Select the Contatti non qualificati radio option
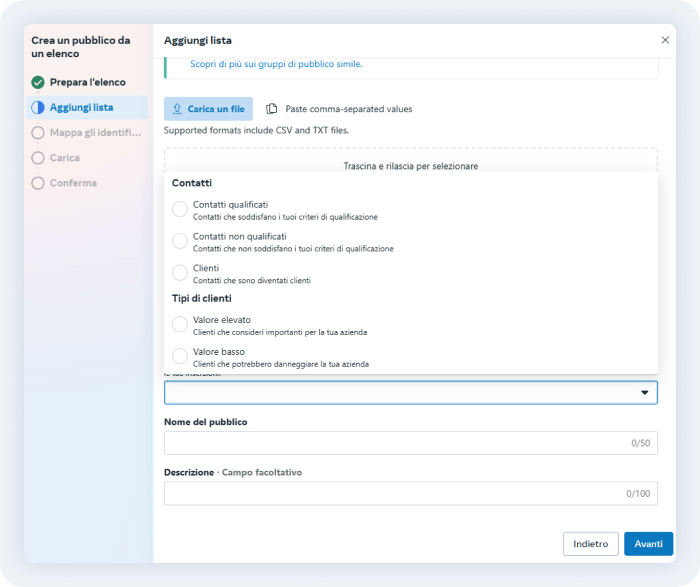 [x=180, y=241]
